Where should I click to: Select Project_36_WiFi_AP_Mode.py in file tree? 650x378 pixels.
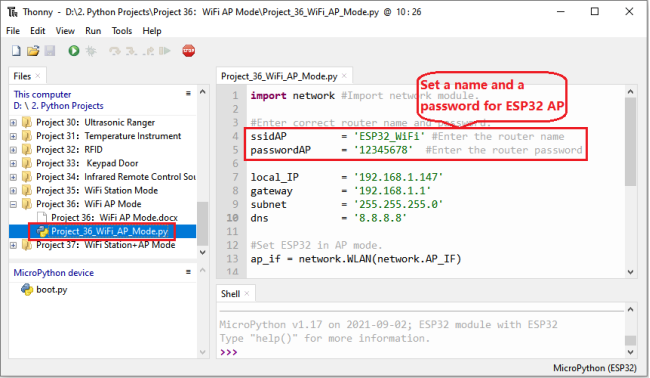[x=109, y=231]
